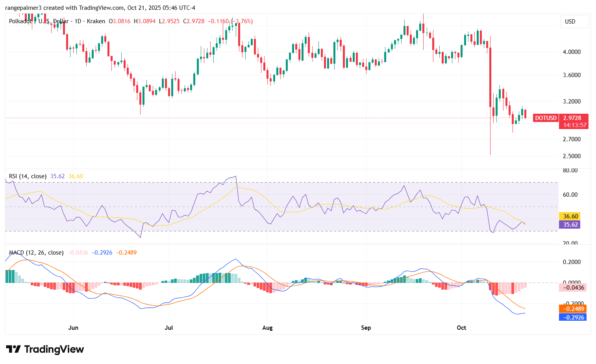Click the RSI (14, close) indicator legend

28,176
